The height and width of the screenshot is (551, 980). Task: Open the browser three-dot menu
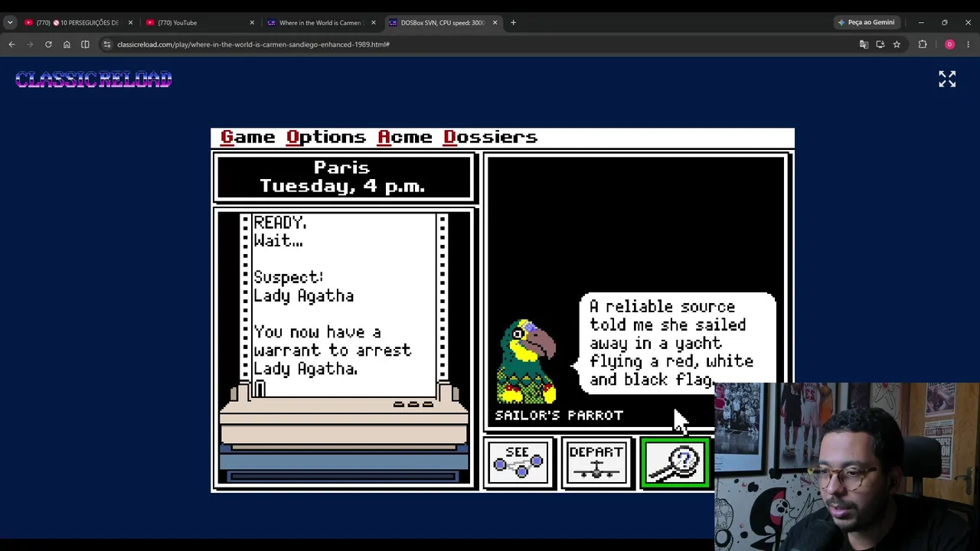pos(969,44)
